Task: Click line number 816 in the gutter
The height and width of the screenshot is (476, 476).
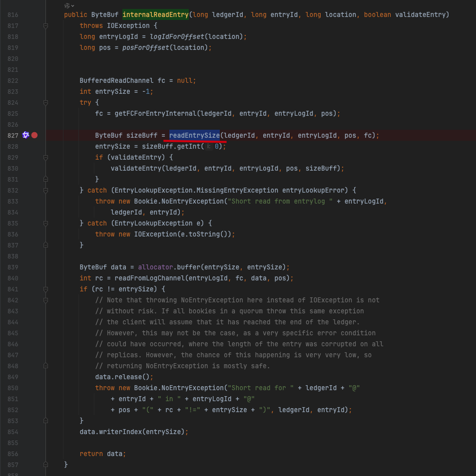Action: [13, 15]
